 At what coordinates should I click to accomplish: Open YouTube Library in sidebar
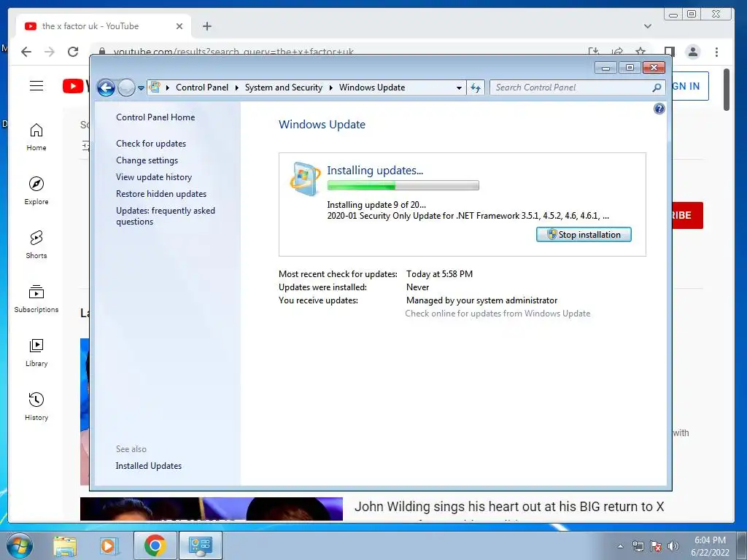[36, 352]
